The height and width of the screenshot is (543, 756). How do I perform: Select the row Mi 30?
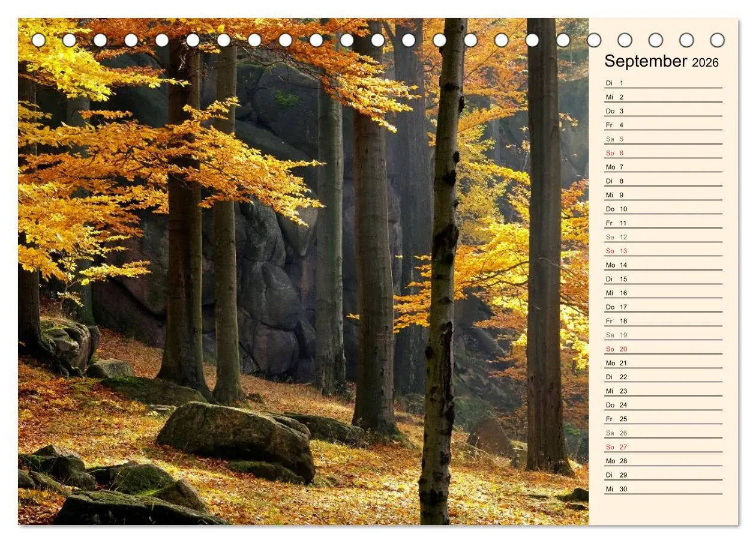pyautogui.click(x=663, y=488)
